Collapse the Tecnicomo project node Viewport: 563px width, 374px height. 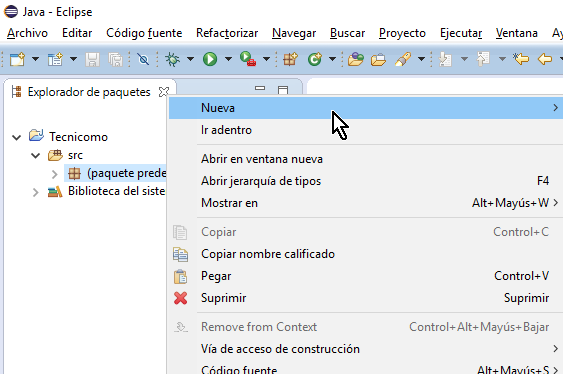point(17,137)
